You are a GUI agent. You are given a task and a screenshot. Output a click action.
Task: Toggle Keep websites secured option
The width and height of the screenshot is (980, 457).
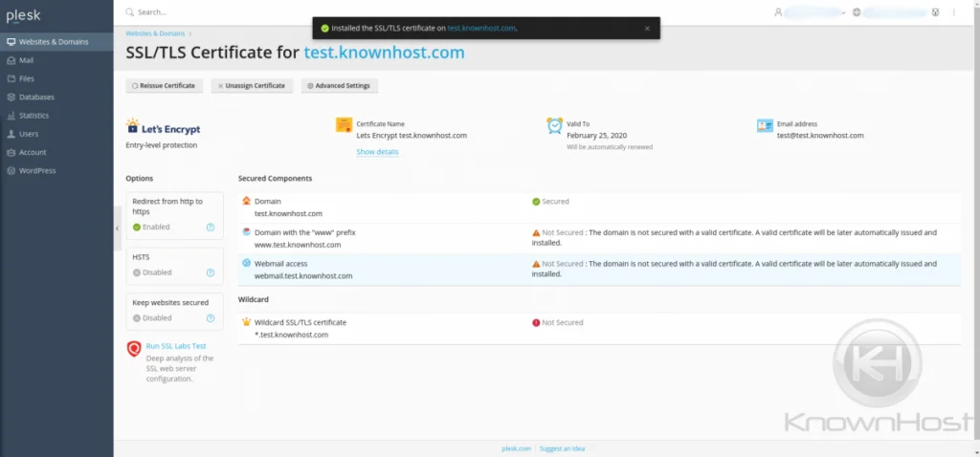pyautogui.click(x=152, y=317)
